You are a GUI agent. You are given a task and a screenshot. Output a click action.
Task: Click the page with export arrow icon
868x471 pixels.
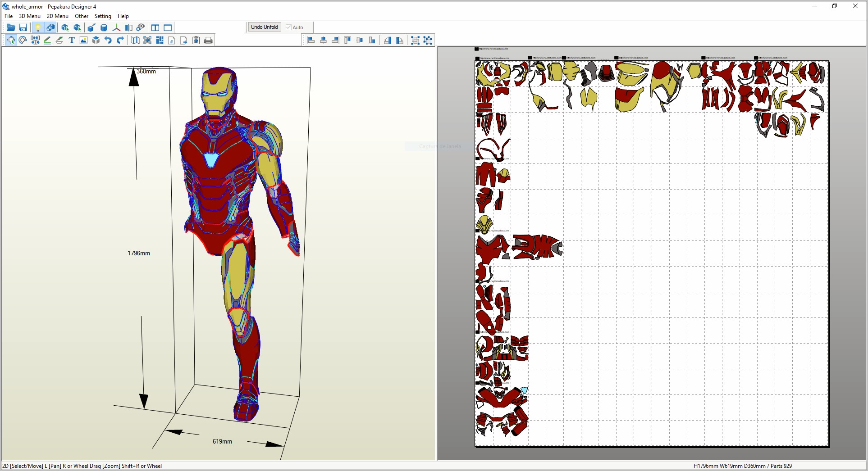pyautogui.click(x=184, y=41)
